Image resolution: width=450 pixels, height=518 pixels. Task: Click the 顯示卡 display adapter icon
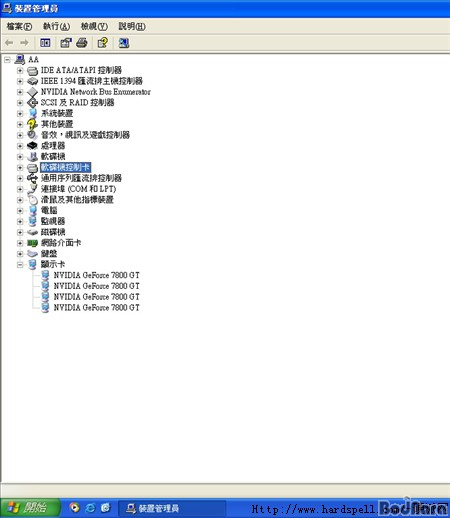coord(33,265)
